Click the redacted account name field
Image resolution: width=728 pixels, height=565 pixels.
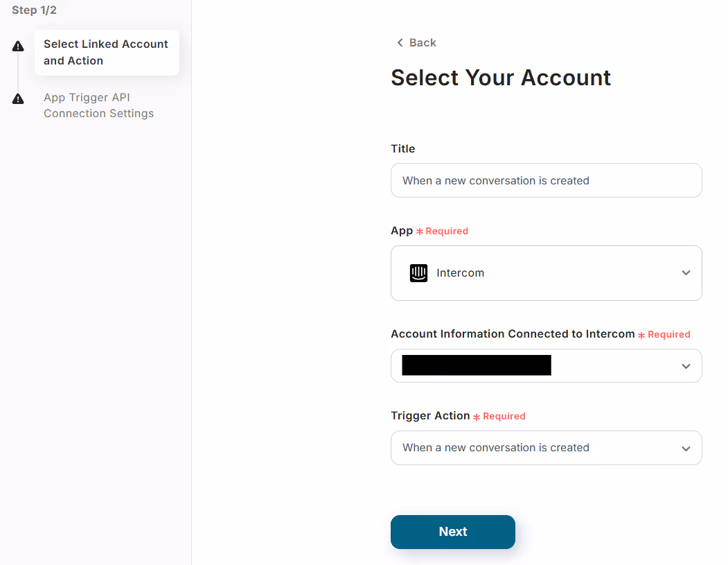tap(477, 365)
